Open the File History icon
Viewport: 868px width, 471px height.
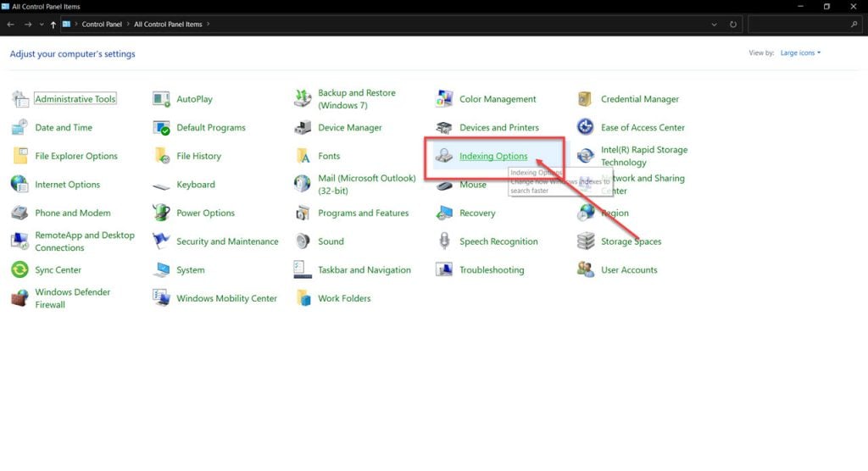[161, 156]
